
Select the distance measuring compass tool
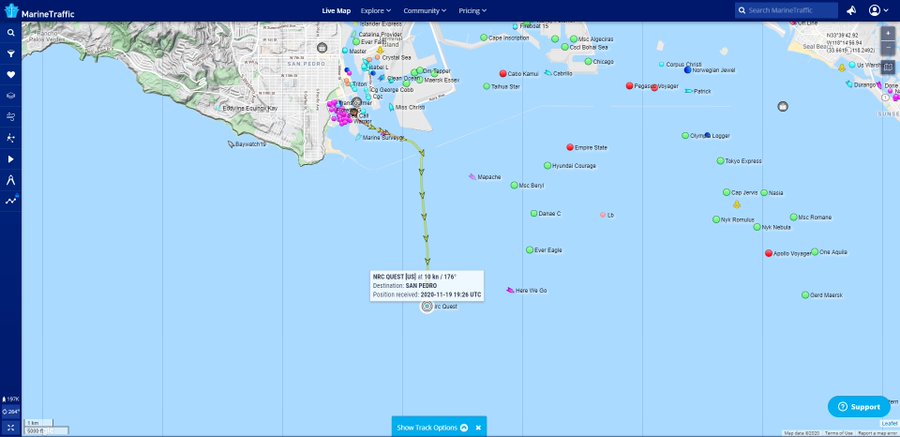(x=11, y=180)
